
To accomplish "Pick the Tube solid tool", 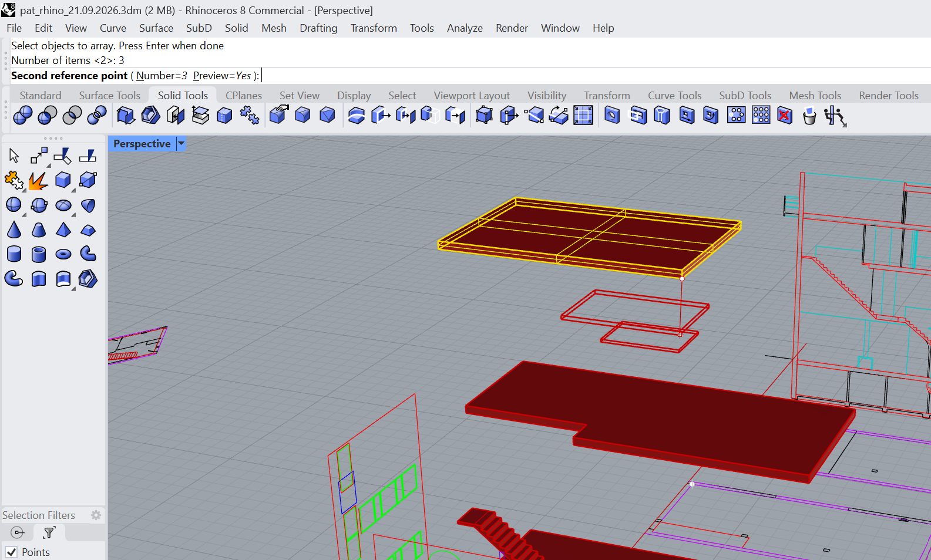I will (x=39, y=254).
